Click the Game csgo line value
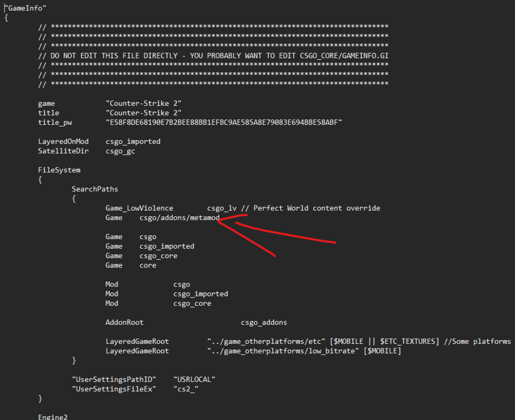This screenshot has width=515, height=420. tap(148, 237)
